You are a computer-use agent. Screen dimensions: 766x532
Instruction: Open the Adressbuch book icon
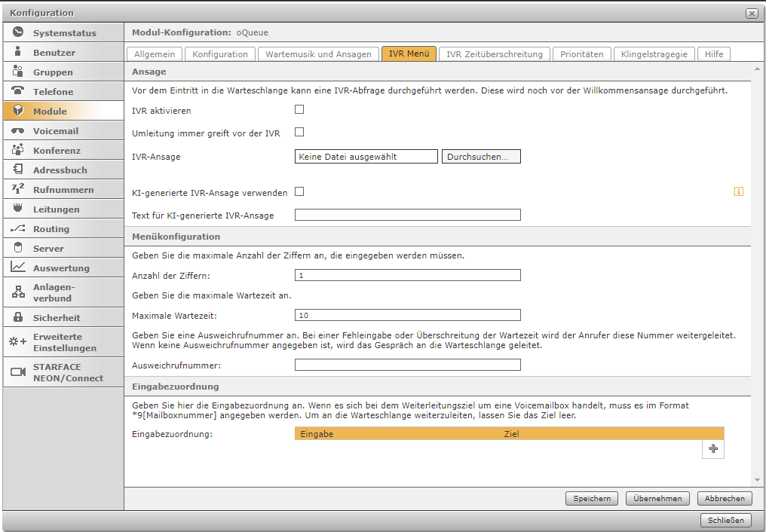pyautogui.click(x=18, y=170)
